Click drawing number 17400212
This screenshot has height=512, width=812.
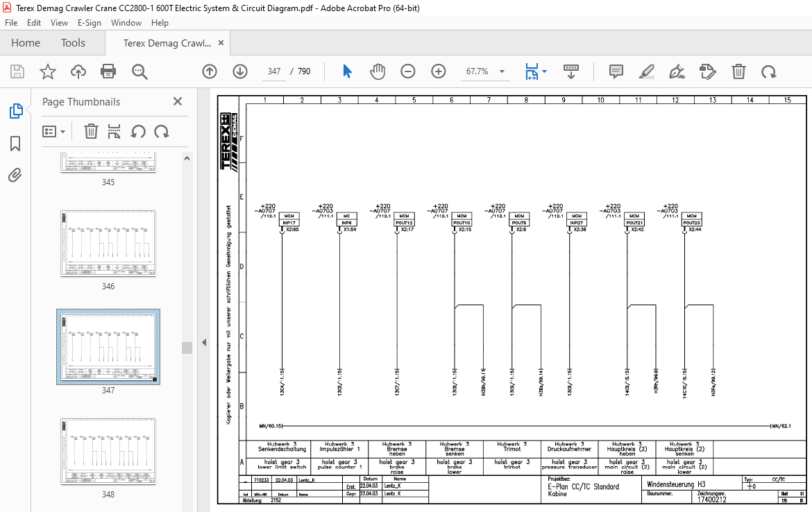coord(711,500)
